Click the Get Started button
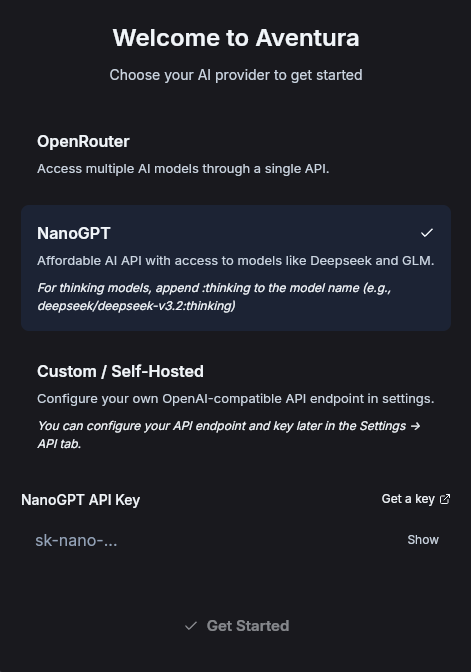 pyautogui.click(x=237, y=626)
